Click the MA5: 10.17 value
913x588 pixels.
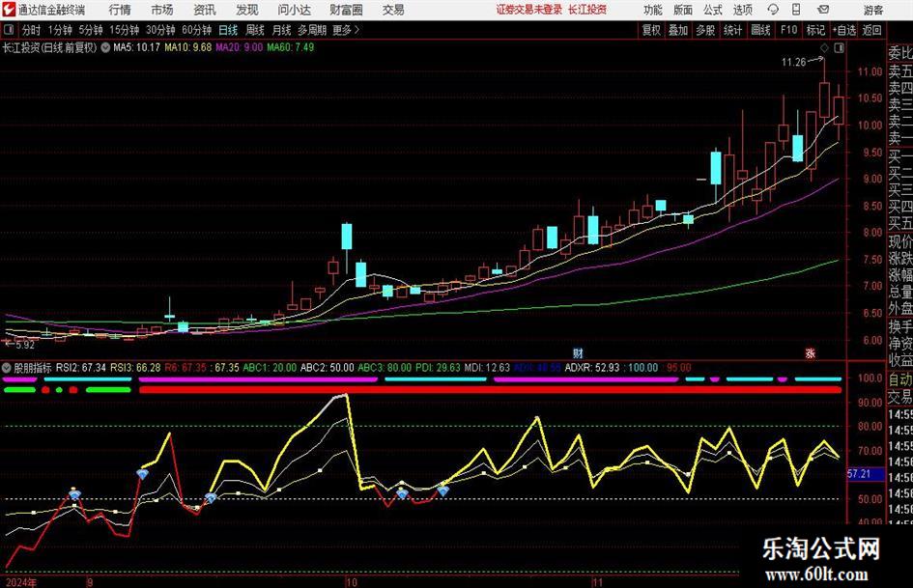136,47
